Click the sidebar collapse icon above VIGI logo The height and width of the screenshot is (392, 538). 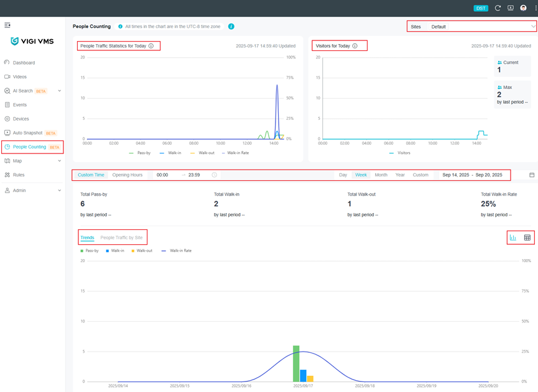(7, 25)
